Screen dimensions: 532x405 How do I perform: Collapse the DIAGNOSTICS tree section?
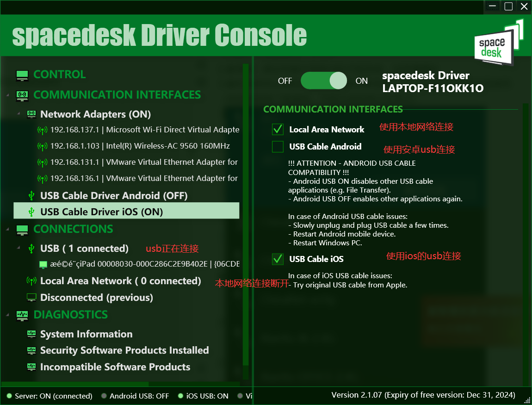(x=8, y=315)
